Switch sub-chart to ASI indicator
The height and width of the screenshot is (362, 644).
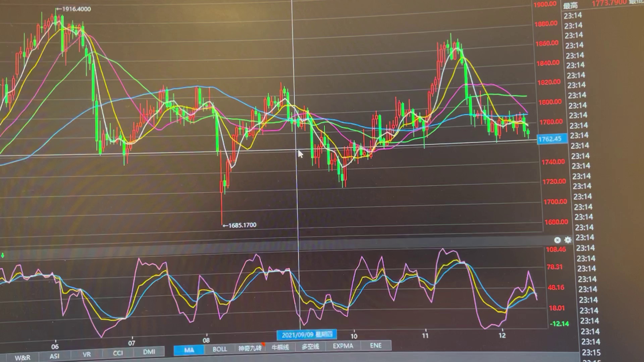pyautogui.click(x=54, y=356)
